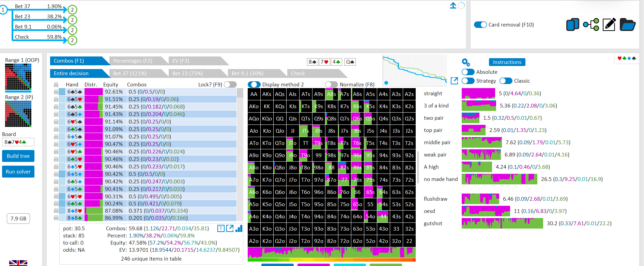Click the flushdraw category label
The width and height of the screenshot is (644, 266).
coord(435,199)
